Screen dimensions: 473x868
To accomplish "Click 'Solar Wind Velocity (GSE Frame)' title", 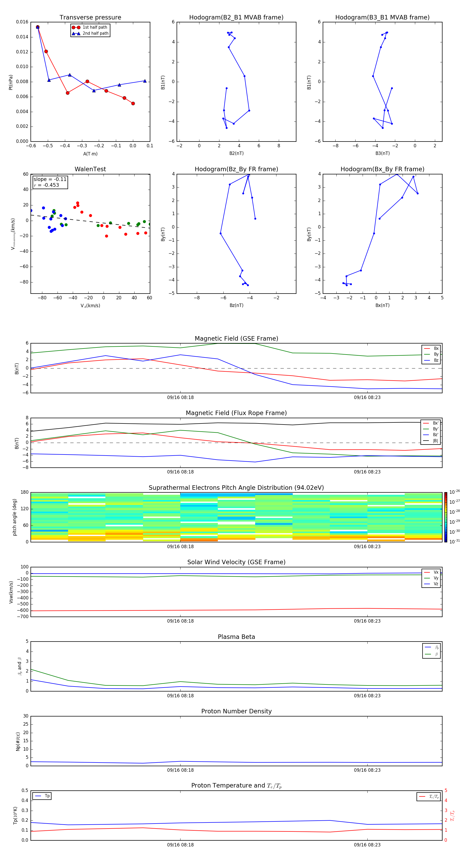I will coord(236,562).
